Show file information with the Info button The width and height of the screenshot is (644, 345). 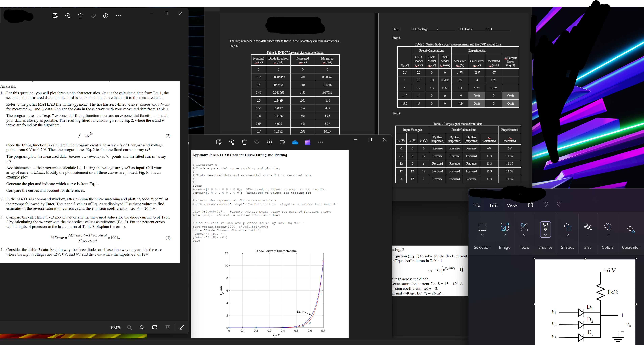click(x=105, y=16)
